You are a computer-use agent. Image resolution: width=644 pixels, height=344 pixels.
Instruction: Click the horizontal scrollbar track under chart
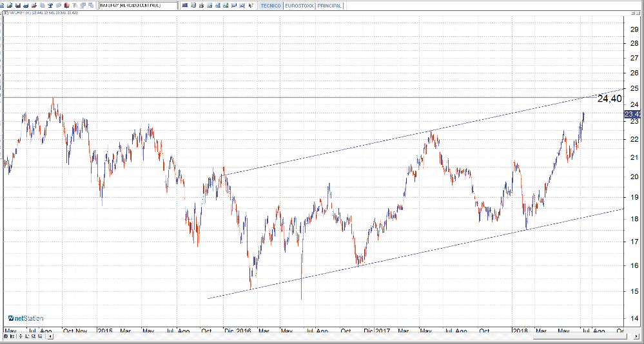pos(344,336)
